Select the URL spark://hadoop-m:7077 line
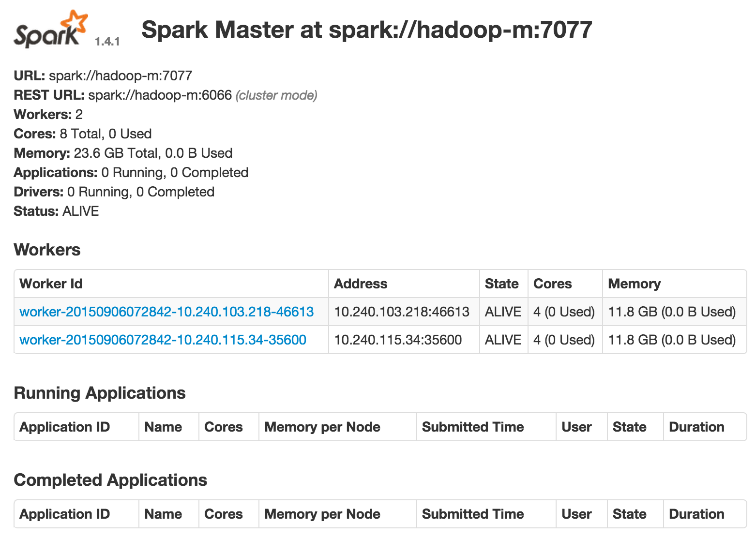756x539 pixels. pos(103,75)
